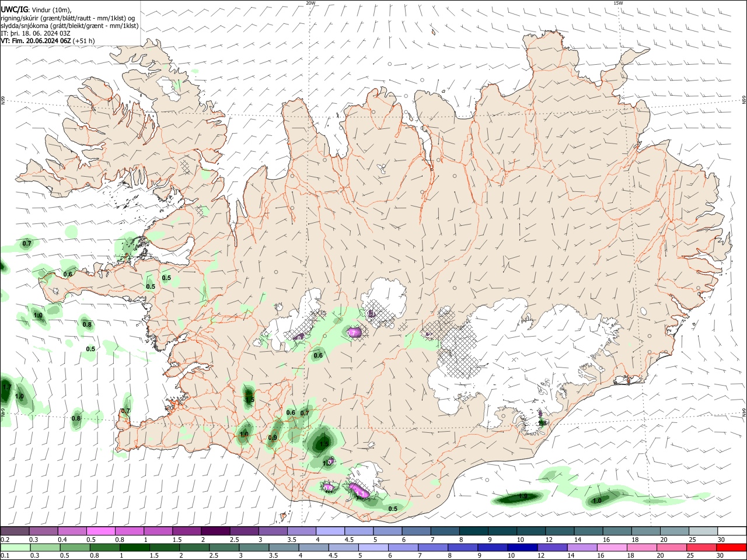Select the 1.9 rainfall value offshore southeast

coord(523,497)
